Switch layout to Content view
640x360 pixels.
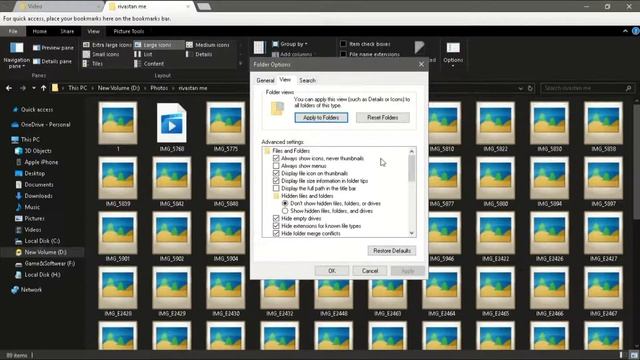coord(149,64)
